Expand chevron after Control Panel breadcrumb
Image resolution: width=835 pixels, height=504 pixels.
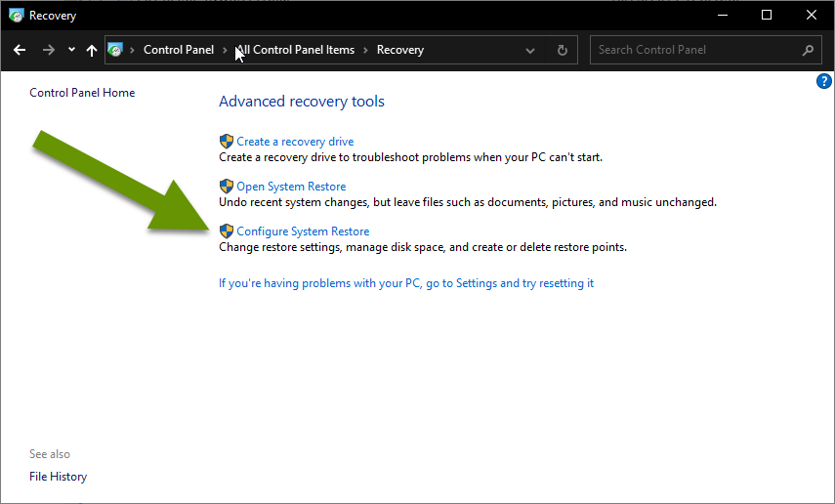pos(225,50)
